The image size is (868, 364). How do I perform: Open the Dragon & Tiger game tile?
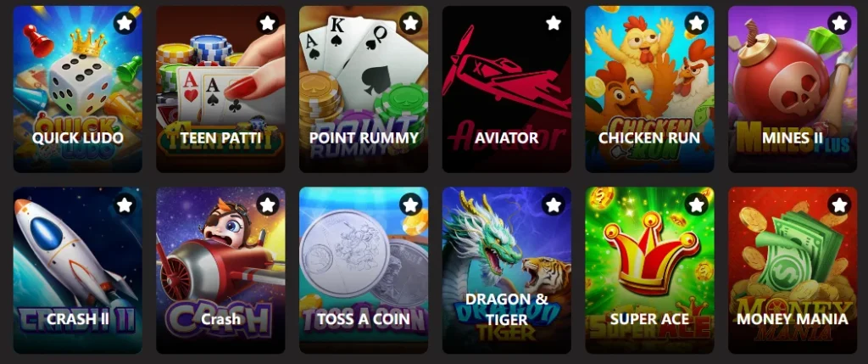(x=507, y=271)
